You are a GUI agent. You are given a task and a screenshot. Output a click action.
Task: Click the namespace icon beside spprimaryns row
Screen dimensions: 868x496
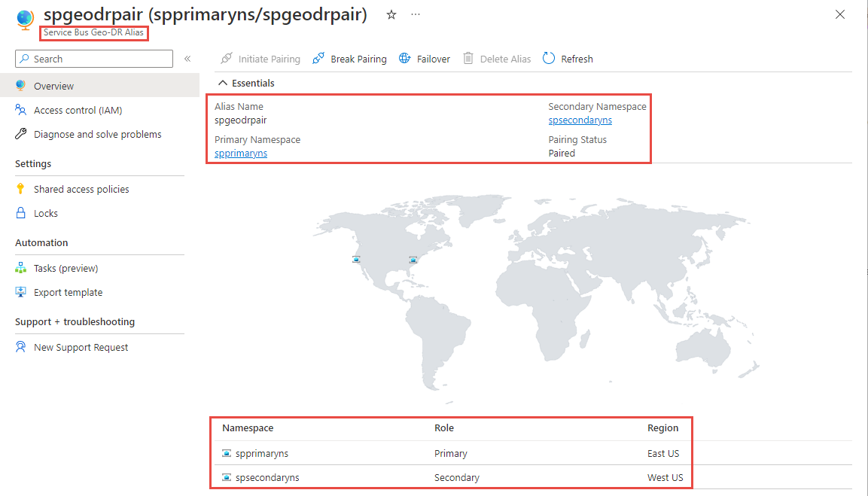[225, 453]
